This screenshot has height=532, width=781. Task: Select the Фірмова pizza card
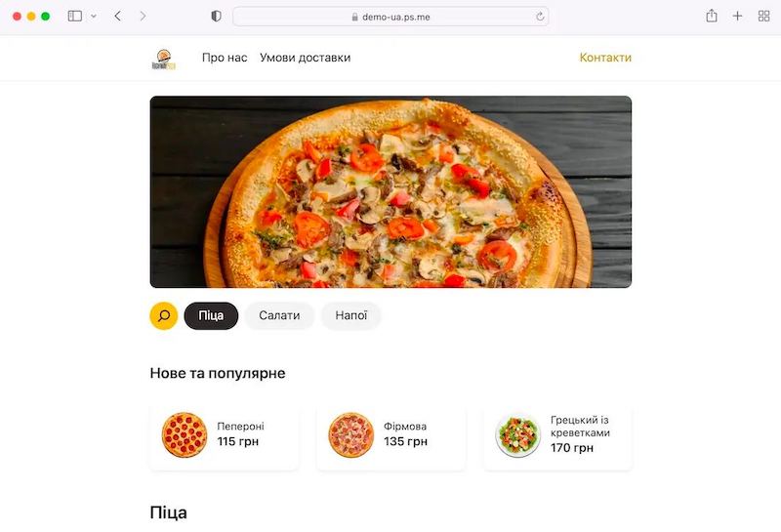coord(391,436)
